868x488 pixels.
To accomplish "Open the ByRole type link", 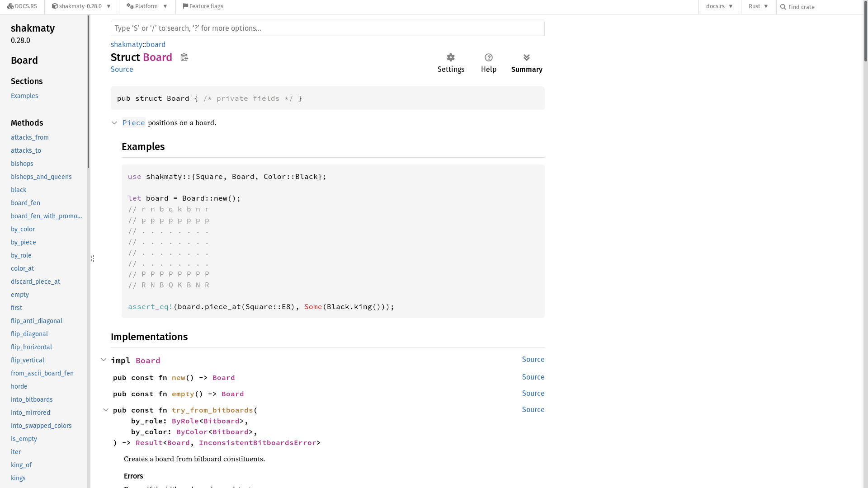I will click(185, 421).
